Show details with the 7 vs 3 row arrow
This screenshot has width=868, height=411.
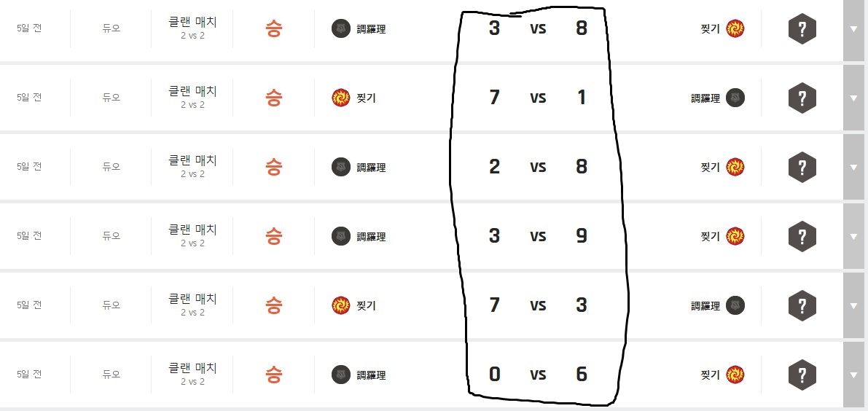[x=853, y=305]
